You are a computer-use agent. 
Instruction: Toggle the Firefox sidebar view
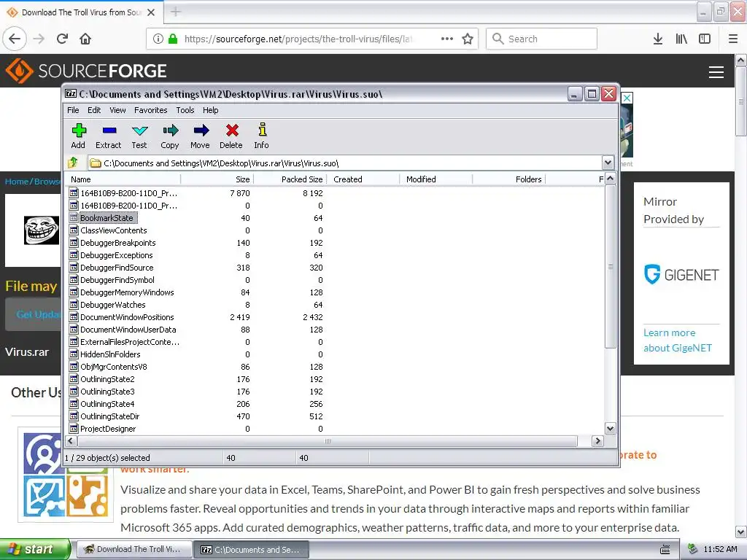[705, 39]
